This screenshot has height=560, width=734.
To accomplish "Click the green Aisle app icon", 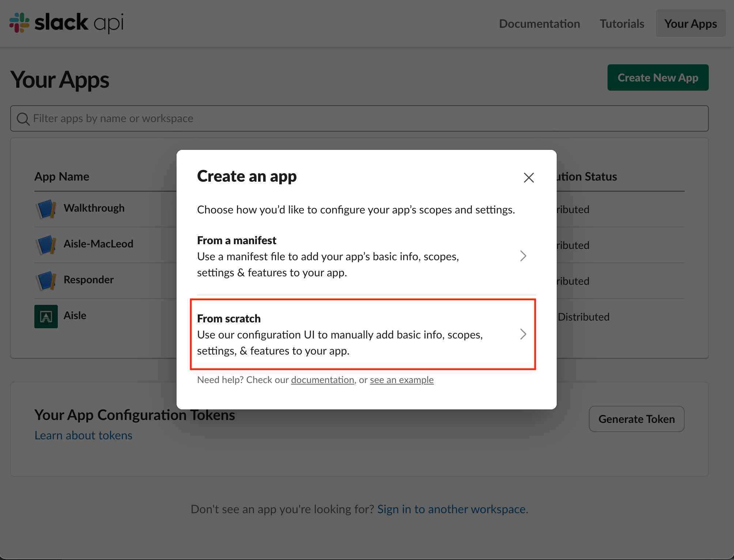I will click(x=46, y=316).
